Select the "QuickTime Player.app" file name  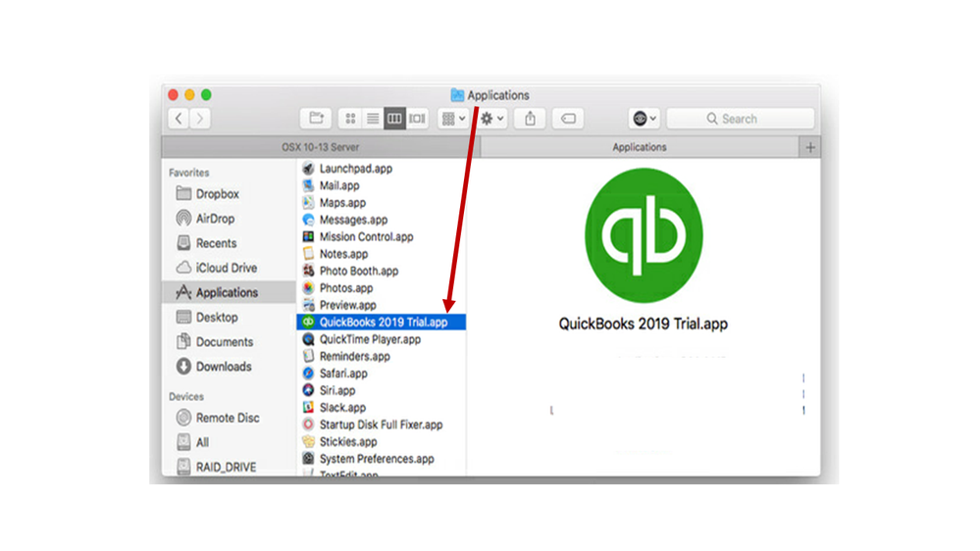click(370, 339)
